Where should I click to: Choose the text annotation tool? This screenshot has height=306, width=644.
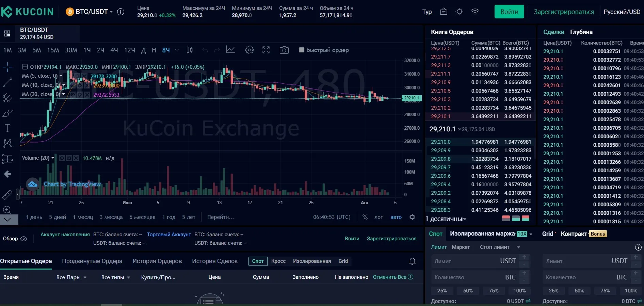(x=7, y=128)
